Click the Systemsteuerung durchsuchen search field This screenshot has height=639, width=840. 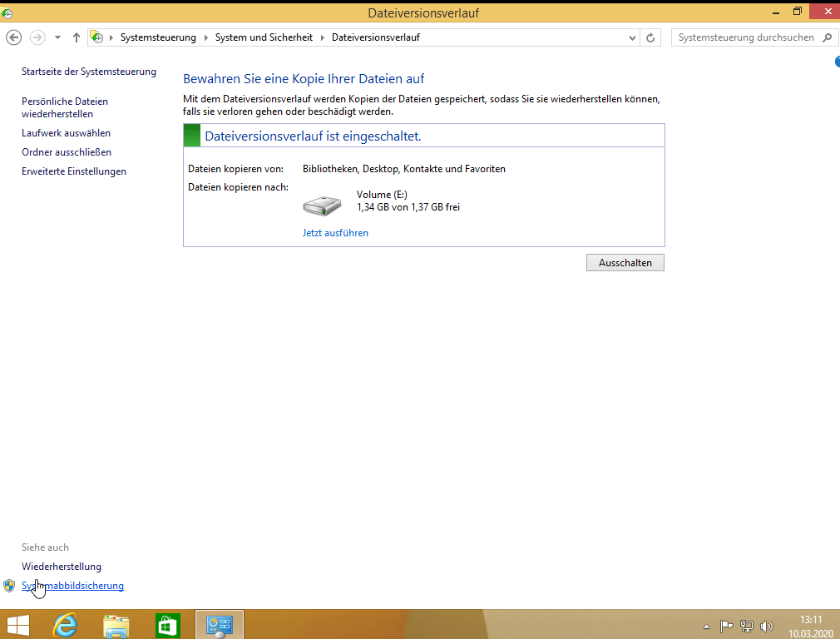coord(745,37)
